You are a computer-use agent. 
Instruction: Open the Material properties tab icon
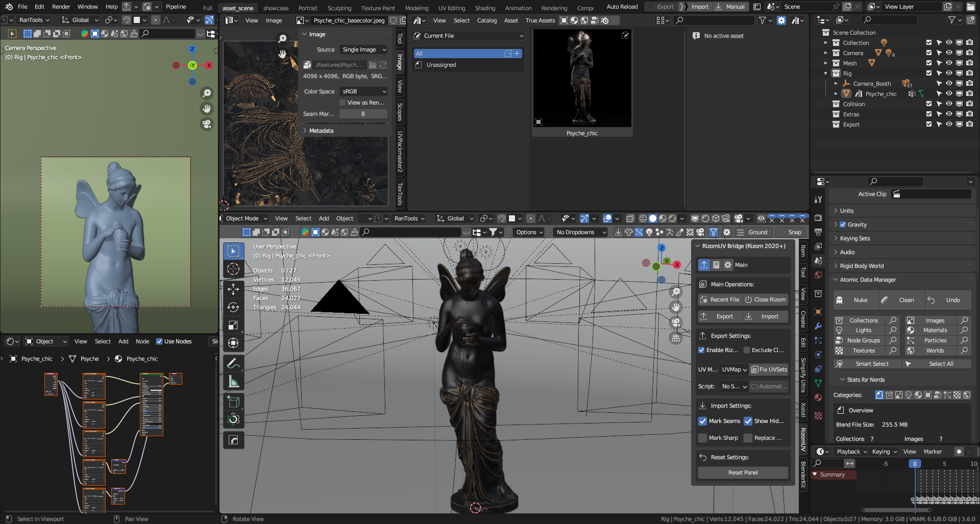click(818, 397)
